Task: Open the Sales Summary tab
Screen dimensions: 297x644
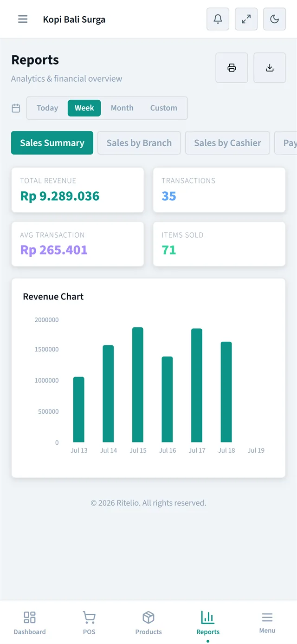Action: (x=52, y=143)
